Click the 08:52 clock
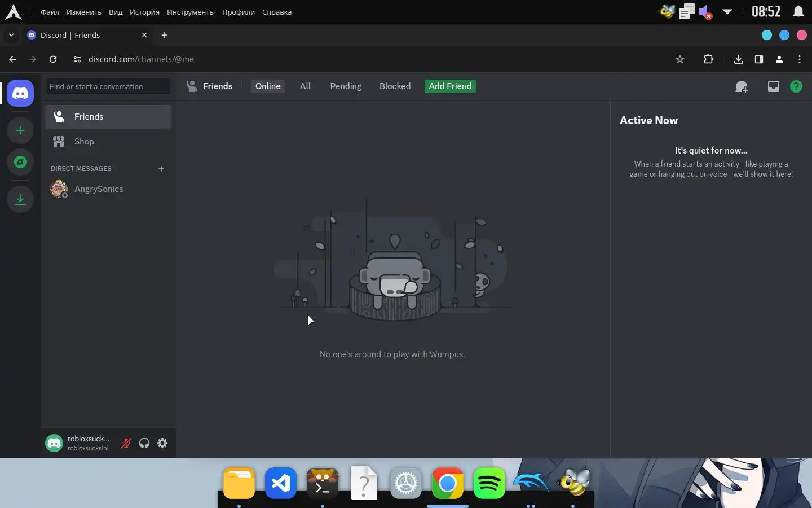Image resolution: width=812 pixels, height=508 pixels. tap(766, 12)
